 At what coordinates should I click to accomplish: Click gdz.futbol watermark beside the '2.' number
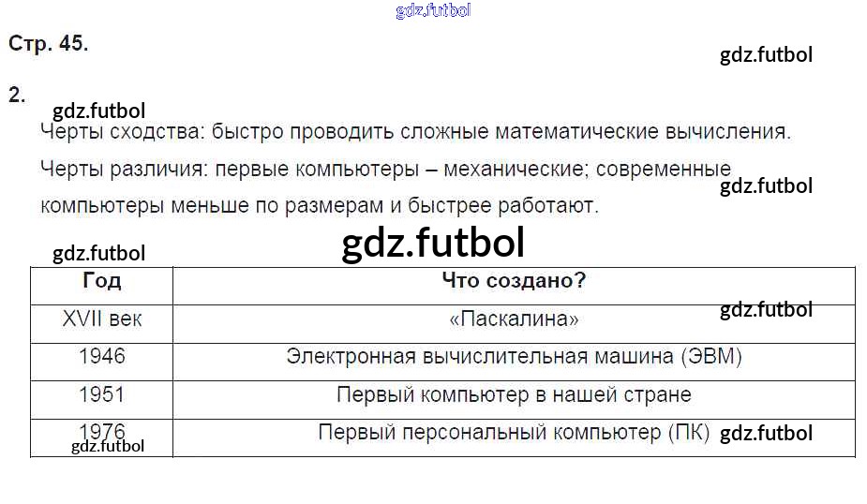pos(98,111)
